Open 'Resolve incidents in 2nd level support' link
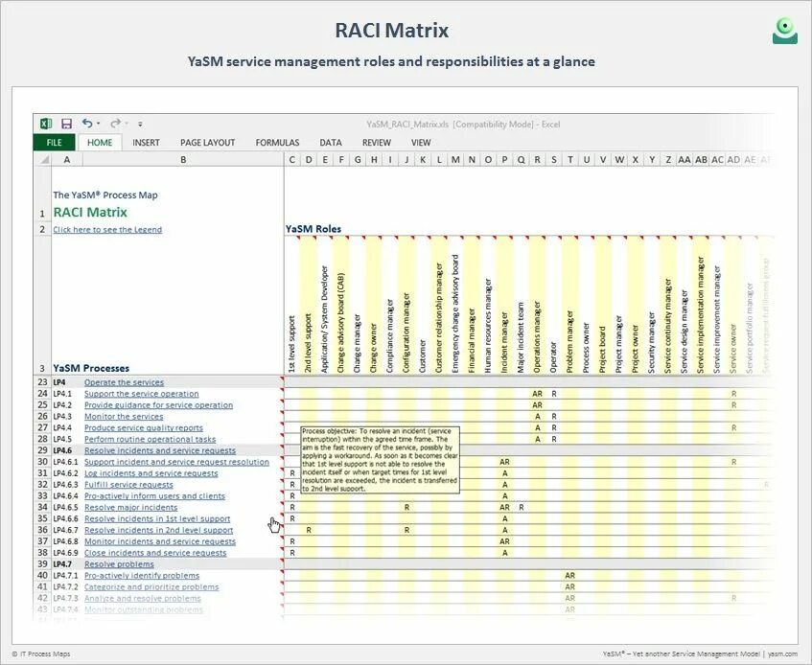Screen dimensions: 812x665 pyautogui.click(x=158, y=531)
